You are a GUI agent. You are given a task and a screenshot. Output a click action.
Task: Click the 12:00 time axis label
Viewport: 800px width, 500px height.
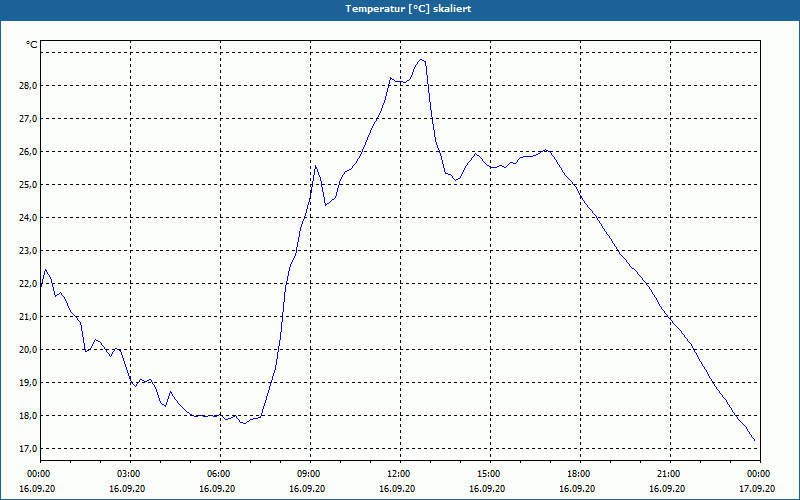401,474
